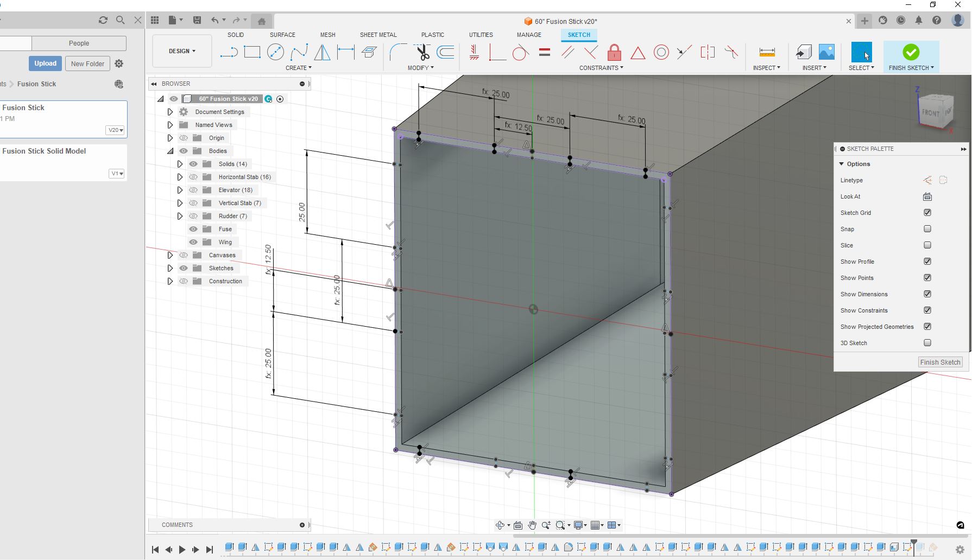Screen dimensions: 972x560
Task: Click the Finish Sketch palette button
Action: click(x=940, y=362)
